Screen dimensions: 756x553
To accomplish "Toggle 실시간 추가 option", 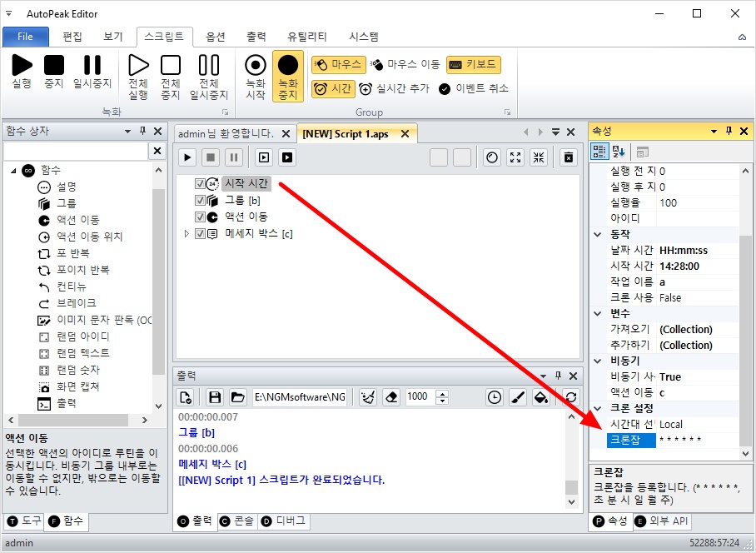I will (x=395, y=89).
